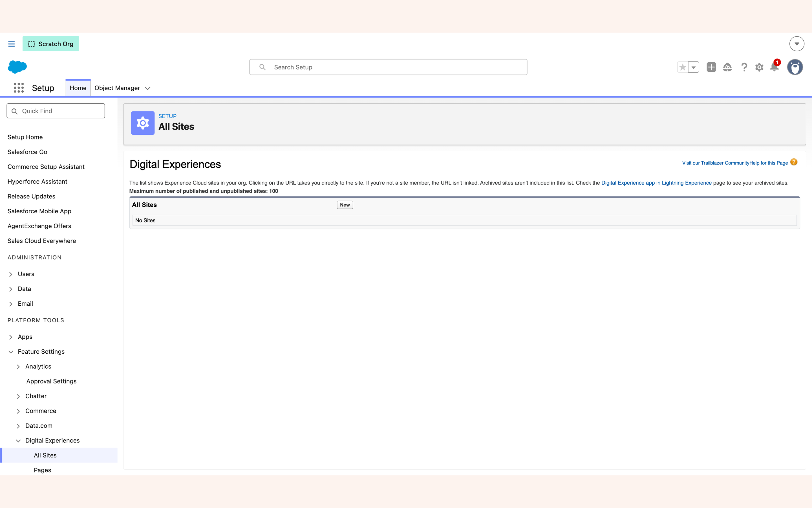Collapse the Digital Experiences chevron
Image resolution: width=812 pixels, height=508 pixels.
coord(18,441)
